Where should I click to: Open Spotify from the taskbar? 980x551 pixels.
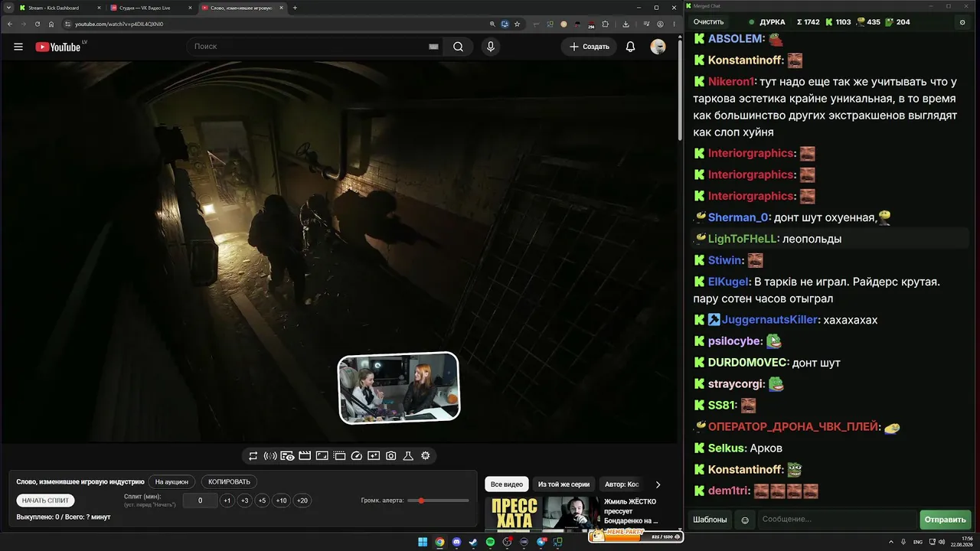(490, 543)
